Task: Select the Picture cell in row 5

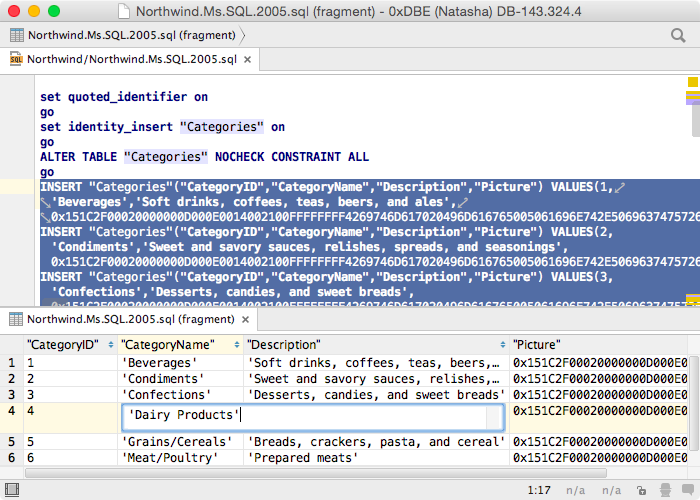Action: pos(598,442)
